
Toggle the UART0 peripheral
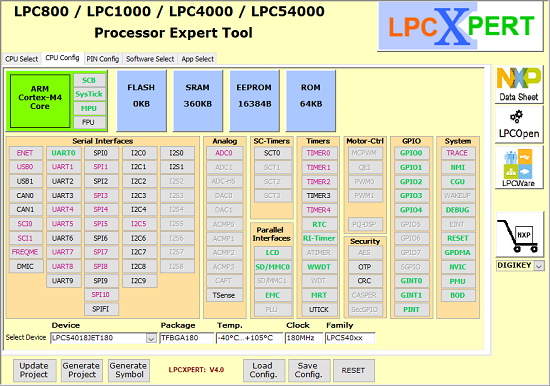[63, 153]
